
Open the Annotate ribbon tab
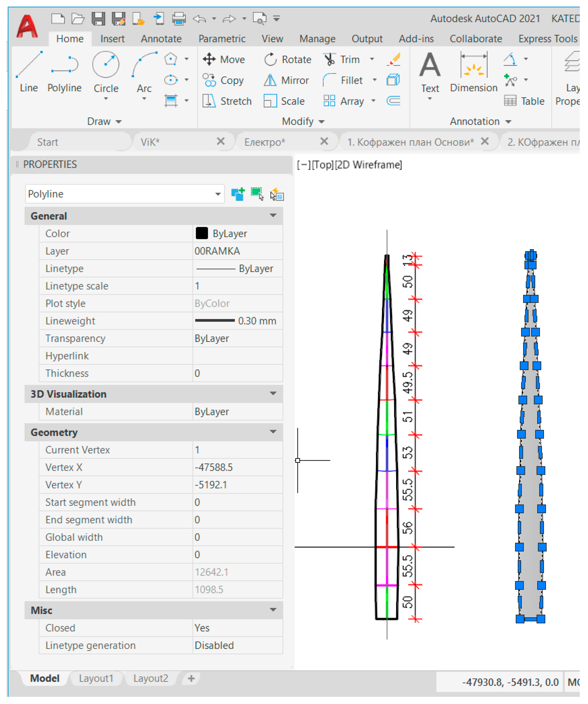tap(161, 39)
